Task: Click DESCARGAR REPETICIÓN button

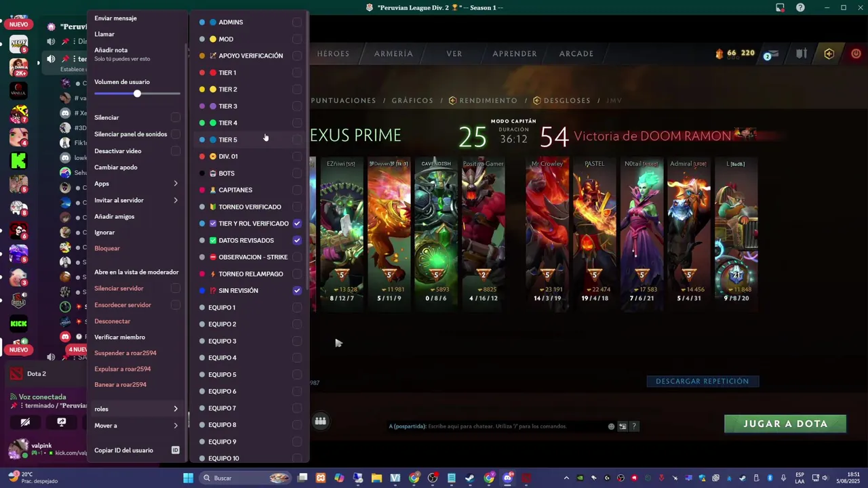Action: pos(703,382)
